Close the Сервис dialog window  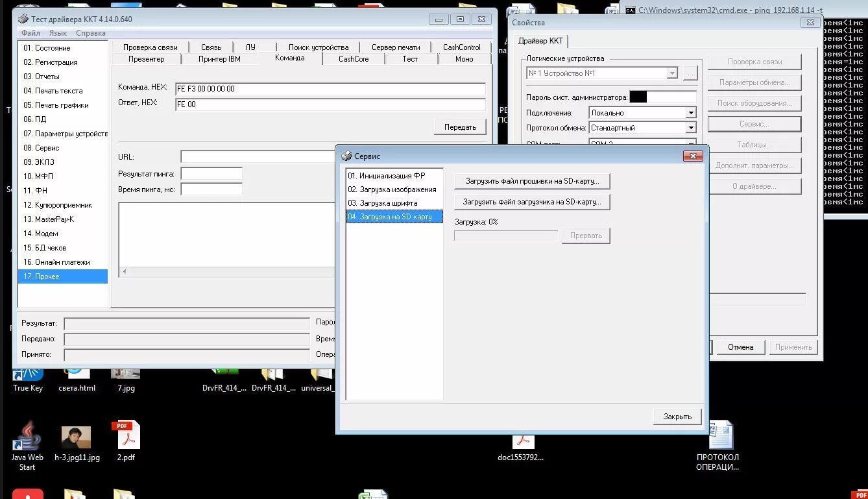click(693, 156)
